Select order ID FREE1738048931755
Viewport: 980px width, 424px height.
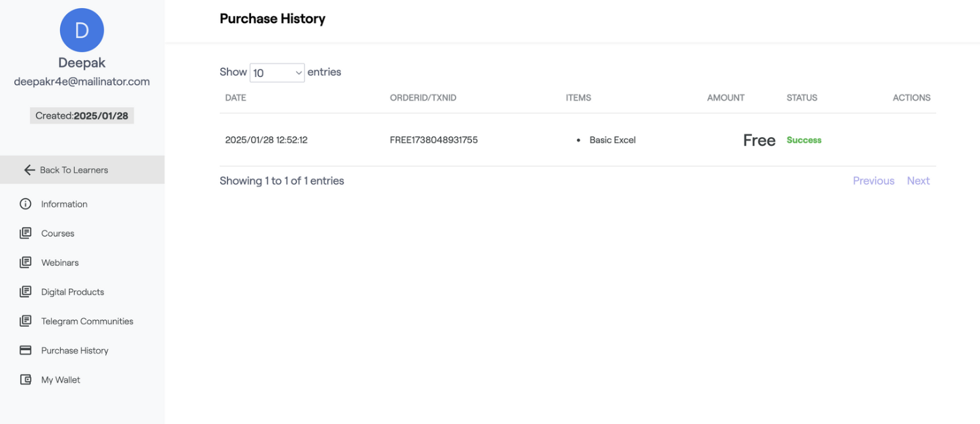coord(434,140)
